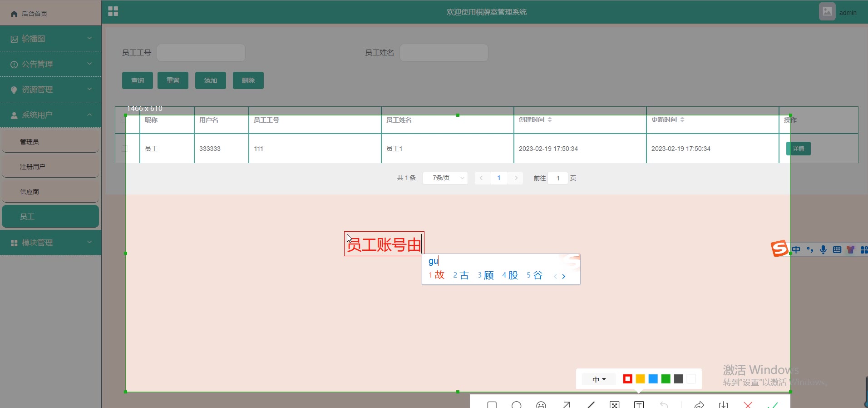
Task: Cancel screenshot with the red X
Action: coord(748,404)
